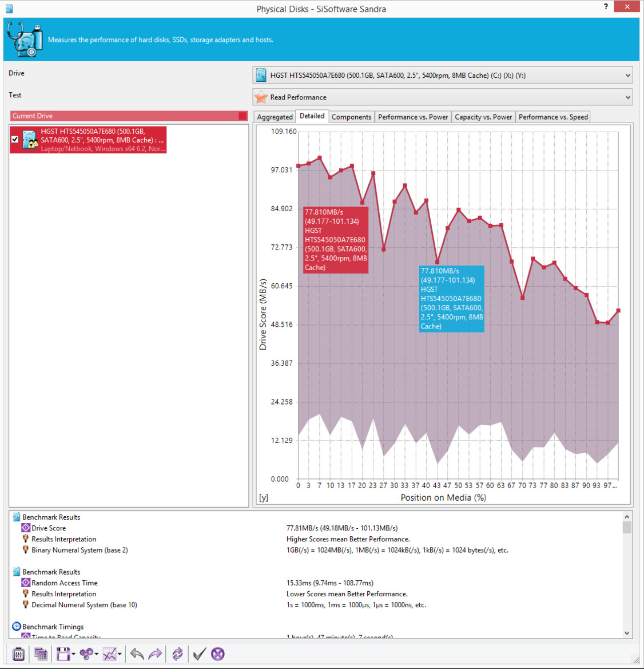Screen dimensions: 644x669
Task: Click the drive icon in current drive list
Action: (x=30, y=140)
